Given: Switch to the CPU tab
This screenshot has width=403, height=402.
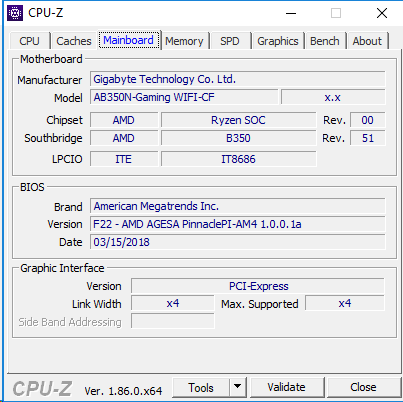Looking at the screenshot, I should (x=29, y=41).
